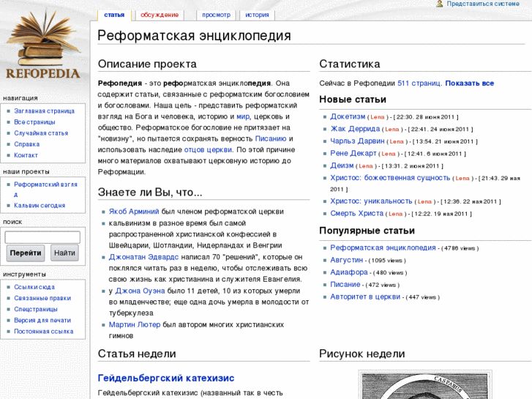532x399 pixels.
Task: Open Кальвин сегодня project link
Action: 40,206
